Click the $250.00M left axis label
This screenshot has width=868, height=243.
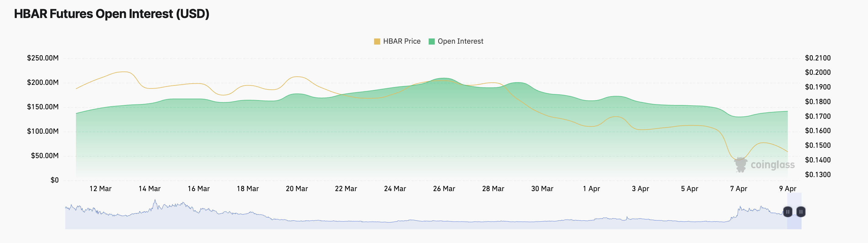click(x=43, y=58)
